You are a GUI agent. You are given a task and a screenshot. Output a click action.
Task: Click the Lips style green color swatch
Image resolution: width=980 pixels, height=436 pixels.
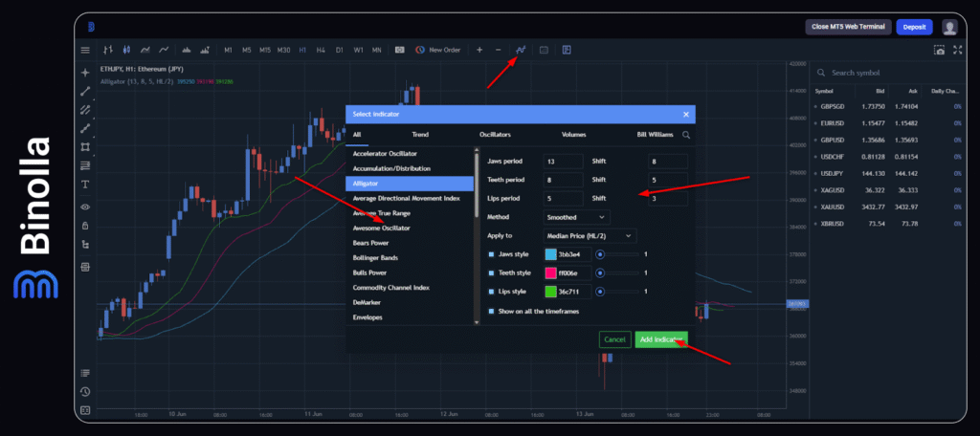(550, 292)
